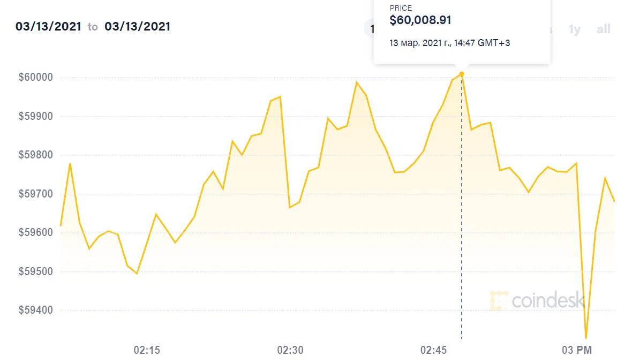This screenshot has width=617, height=364.
Task: Click the lowest dip point near 03 PM
Action: 586,338
